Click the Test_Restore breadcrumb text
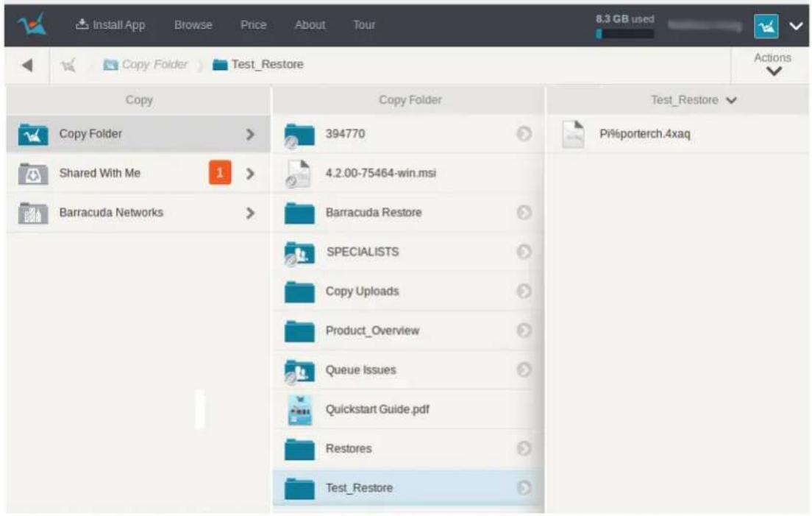The width and height of the screenshot is (812, 516). (267, 65)
